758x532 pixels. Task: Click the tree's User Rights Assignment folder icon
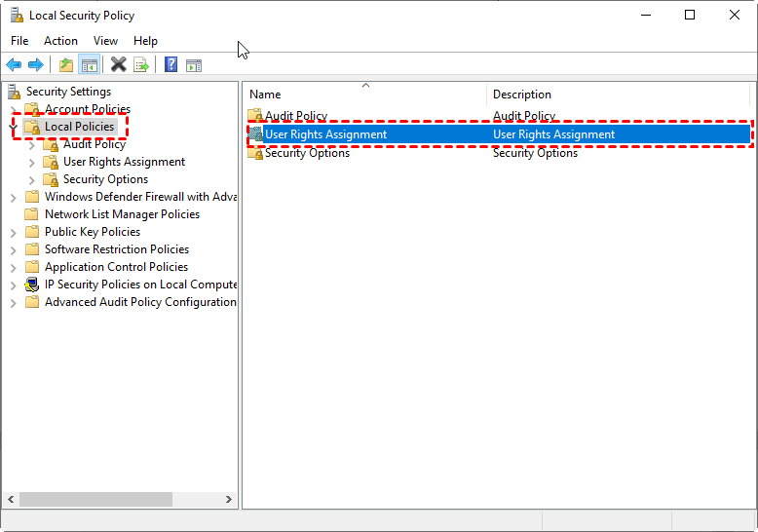point(51,162)
